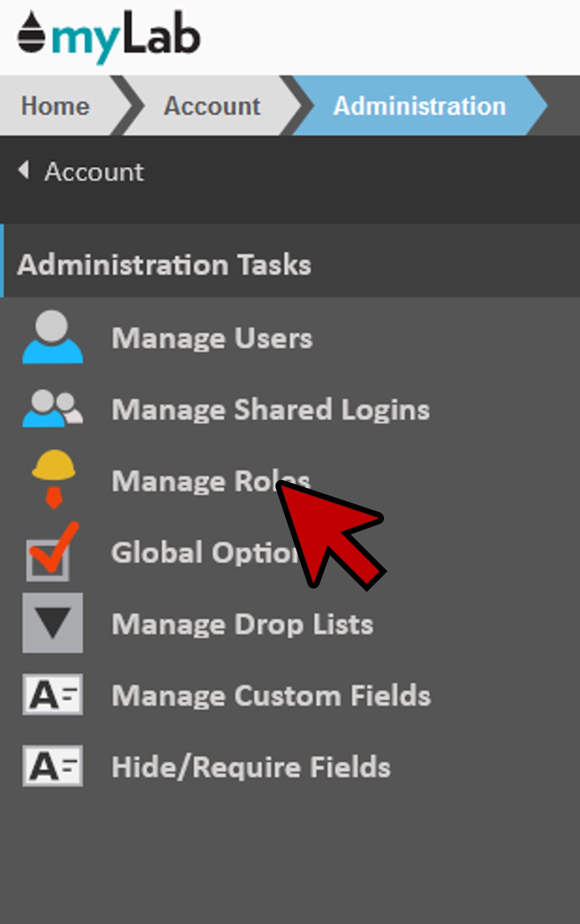Click the Manage Shared Logins group icon
The image size is (580, 924).
pos(53,409)
